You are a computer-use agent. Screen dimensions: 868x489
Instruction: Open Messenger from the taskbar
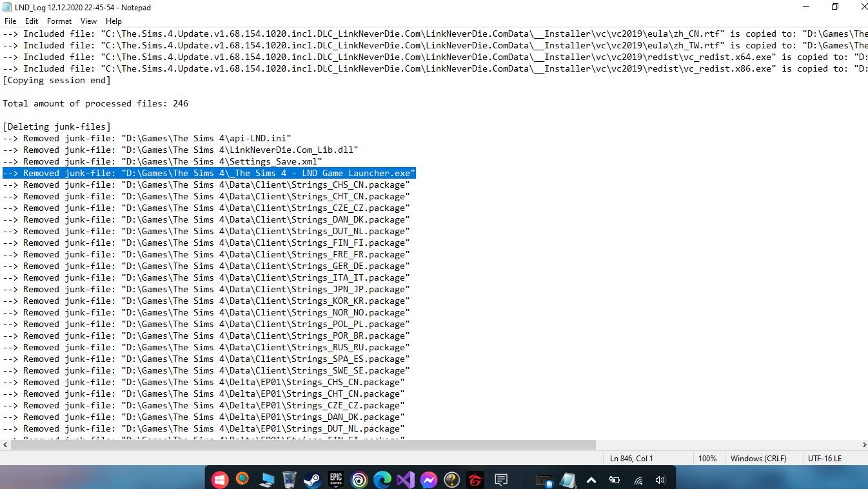[428, 480]
